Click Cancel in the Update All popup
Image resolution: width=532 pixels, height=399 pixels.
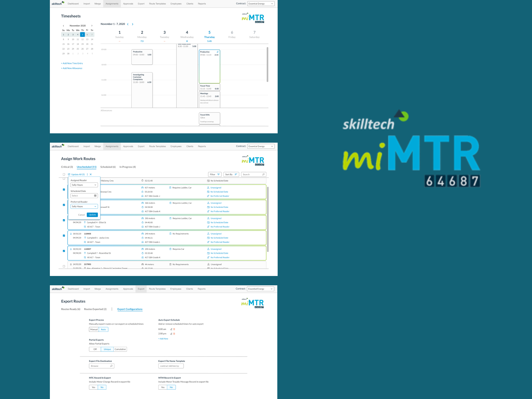[81, 215]
